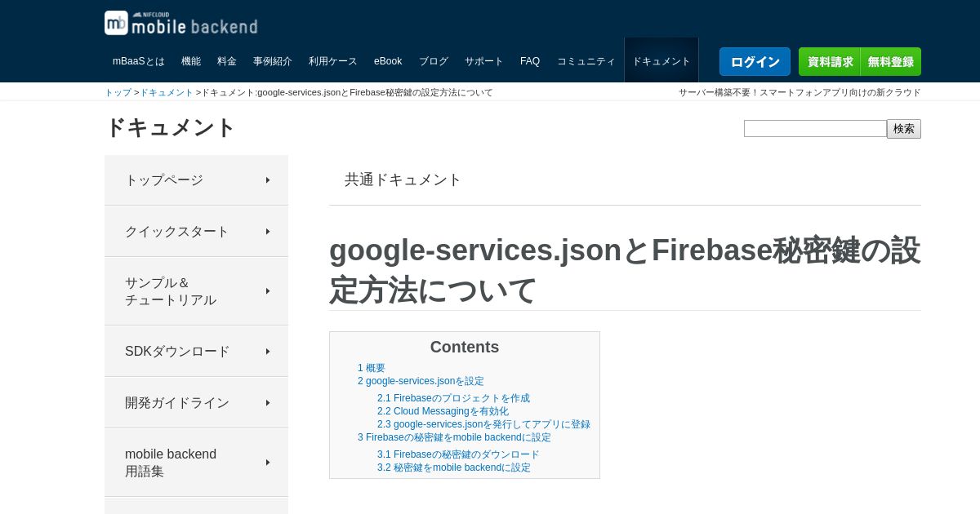Follow the ドキュメント breadcrumb link

(x=167, y=92)
